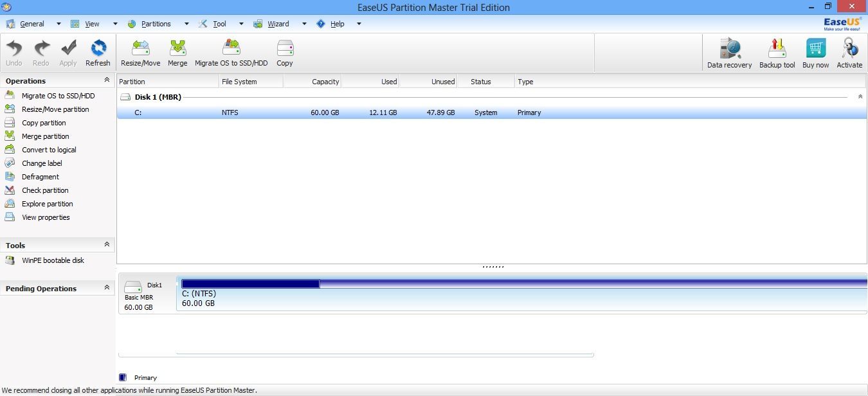
Task: Click the EaseUS logo
Action: tap(844, 24)
